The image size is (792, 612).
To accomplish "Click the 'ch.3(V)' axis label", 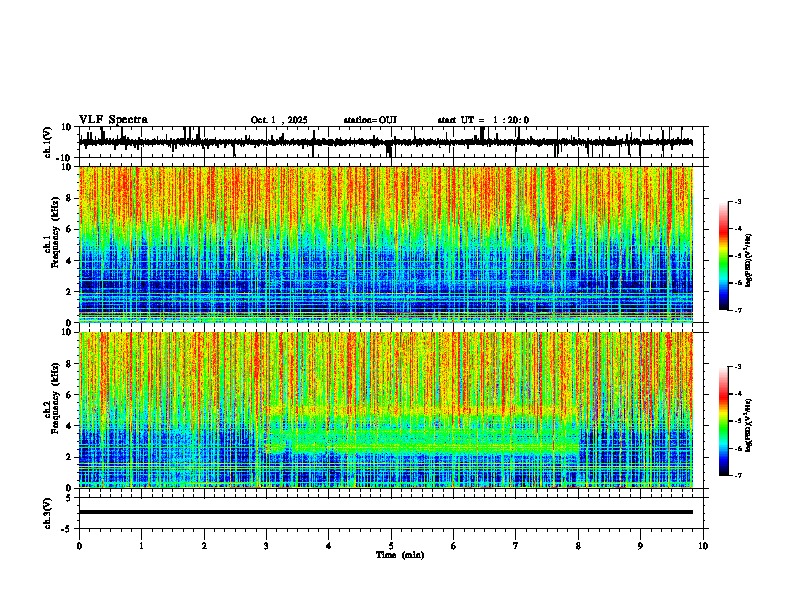I will click(48, 513).
